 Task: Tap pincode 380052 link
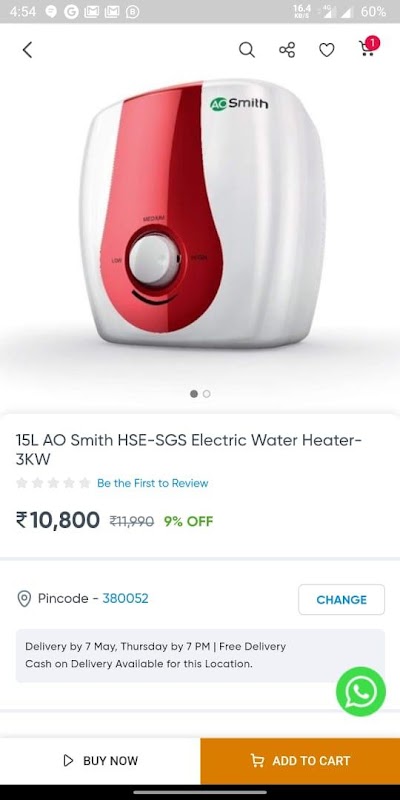pos(126,598)
